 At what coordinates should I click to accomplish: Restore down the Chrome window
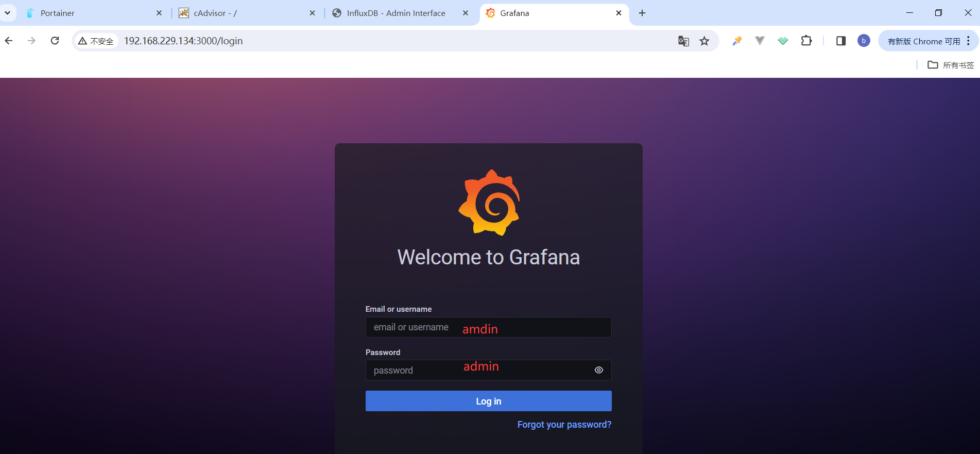click(938, 13)
